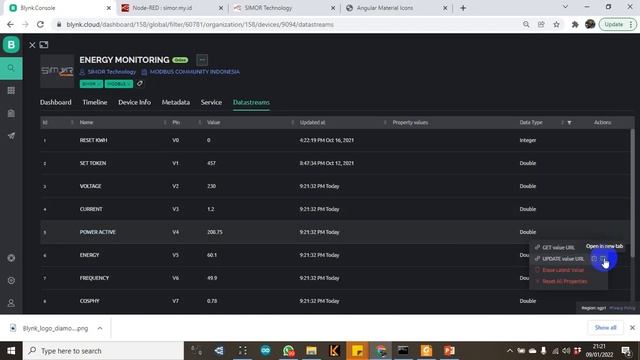This screenshot has height=360, width=640.
Task: Open the building organization icon in sidebar
Action: click(x=11, y=113)
